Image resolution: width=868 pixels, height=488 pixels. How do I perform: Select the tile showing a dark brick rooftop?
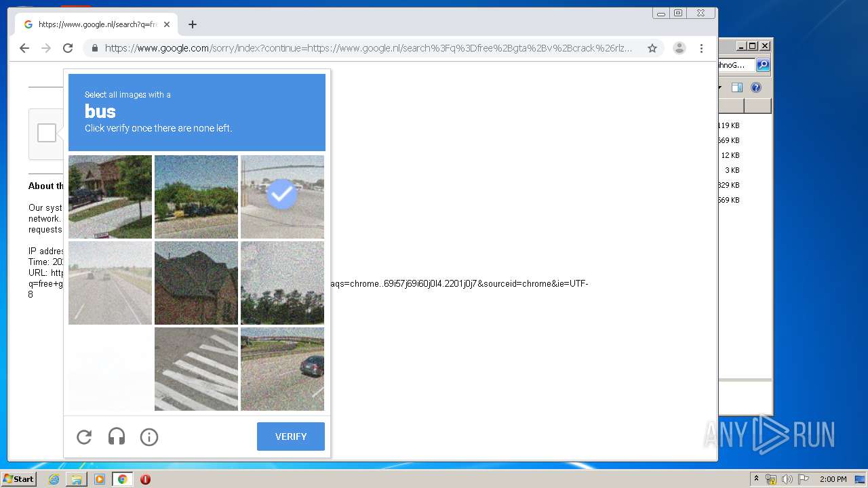[196, 283]
